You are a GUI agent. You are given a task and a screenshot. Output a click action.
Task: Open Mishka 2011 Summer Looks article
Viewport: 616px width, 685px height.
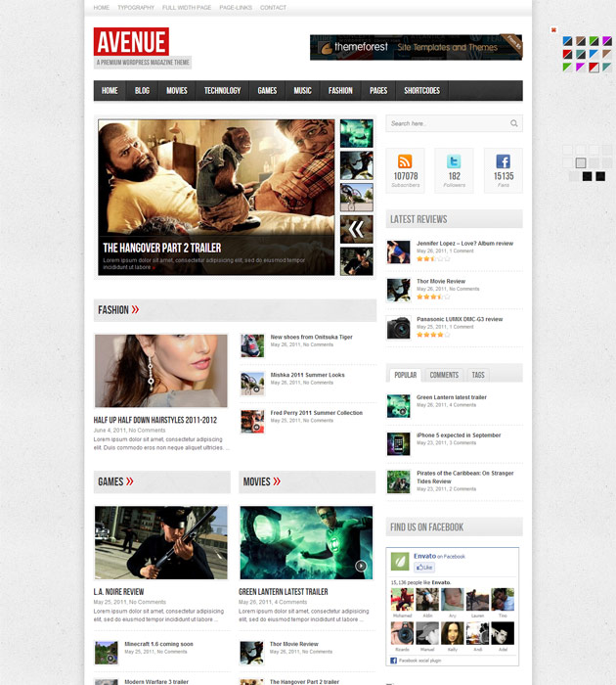click(307, 375)
